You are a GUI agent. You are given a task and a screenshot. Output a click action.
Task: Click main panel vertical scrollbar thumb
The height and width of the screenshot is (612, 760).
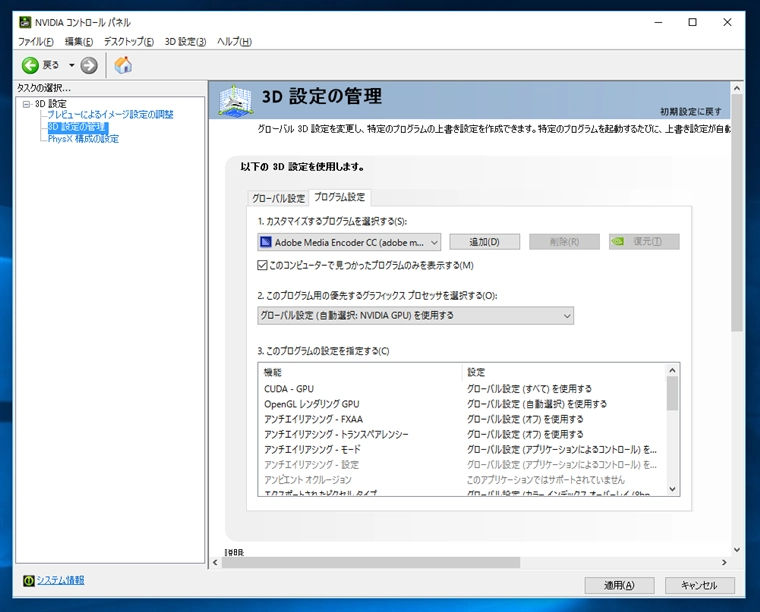pyautogui.click(x=737, y=213)
